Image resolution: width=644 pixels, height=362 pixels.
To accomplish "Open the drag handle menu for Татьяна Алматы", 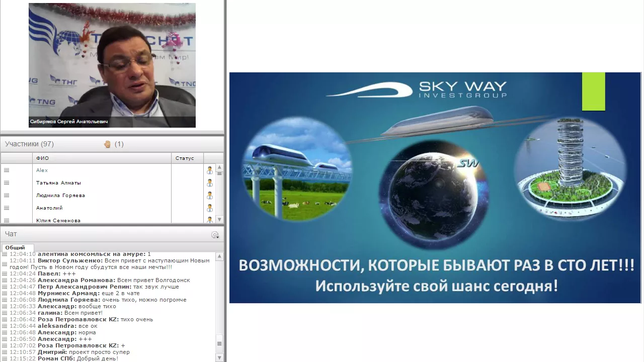I will coord(7,183).
